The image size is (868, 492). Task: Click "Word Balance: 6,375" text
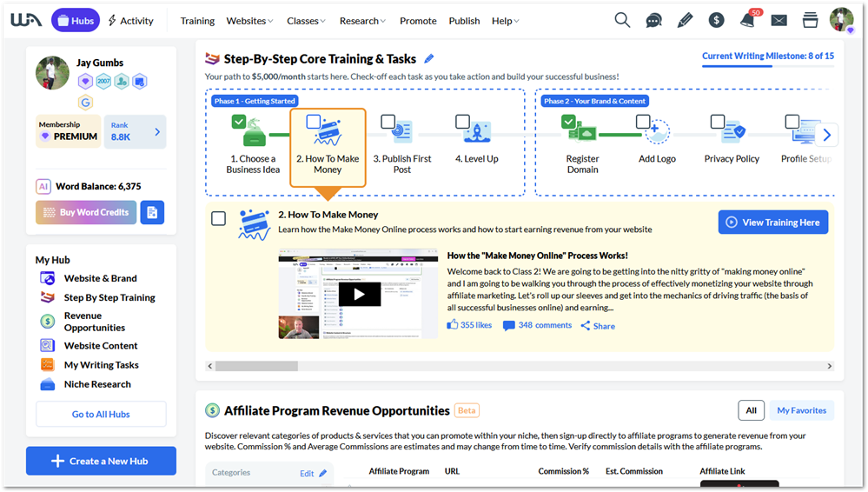(x=98, y=187)
